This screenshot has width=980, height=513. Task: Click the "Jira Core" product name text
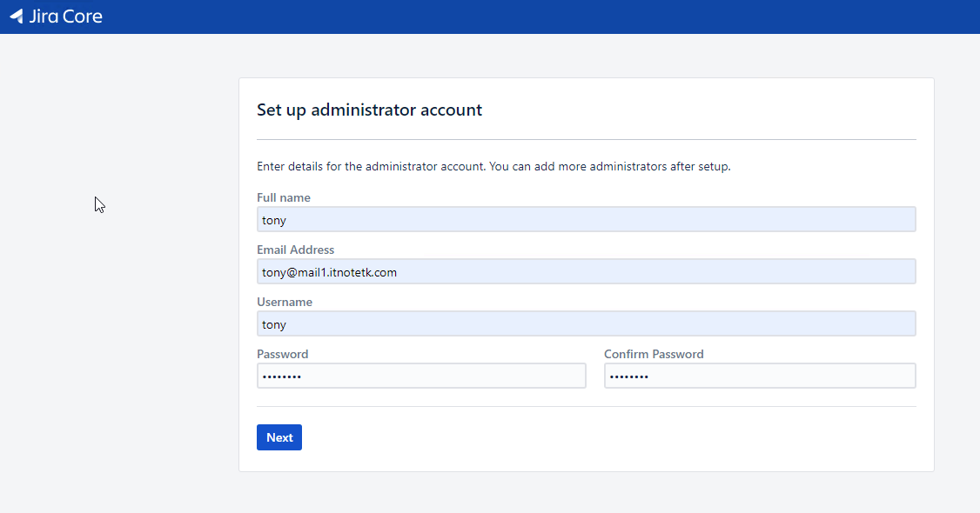(65, 17)
